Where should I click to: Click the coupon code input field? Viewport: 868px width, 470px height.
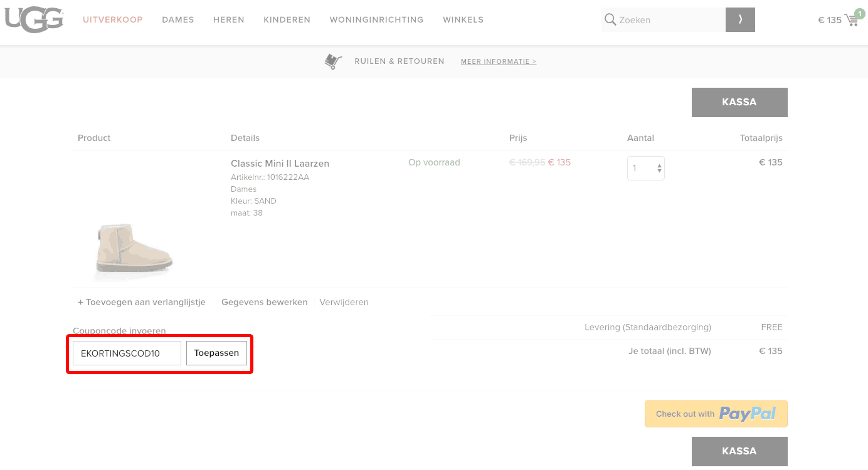(x=127, y=353)
